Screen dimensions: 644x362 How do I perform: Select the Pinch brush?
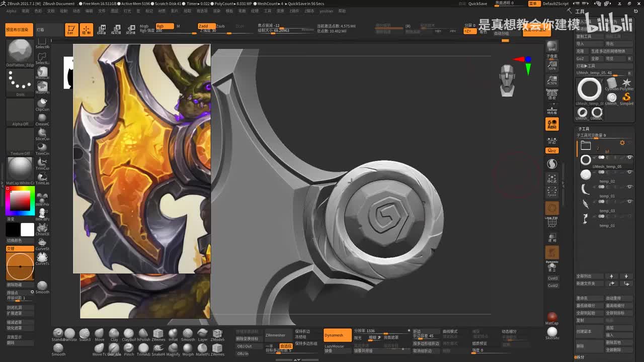[x=129, y=349]
